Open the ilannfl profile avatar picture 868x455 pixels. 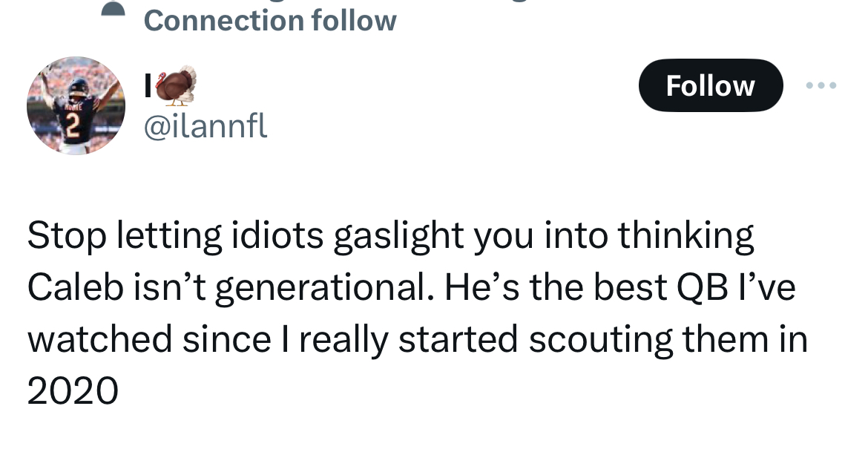76,105
